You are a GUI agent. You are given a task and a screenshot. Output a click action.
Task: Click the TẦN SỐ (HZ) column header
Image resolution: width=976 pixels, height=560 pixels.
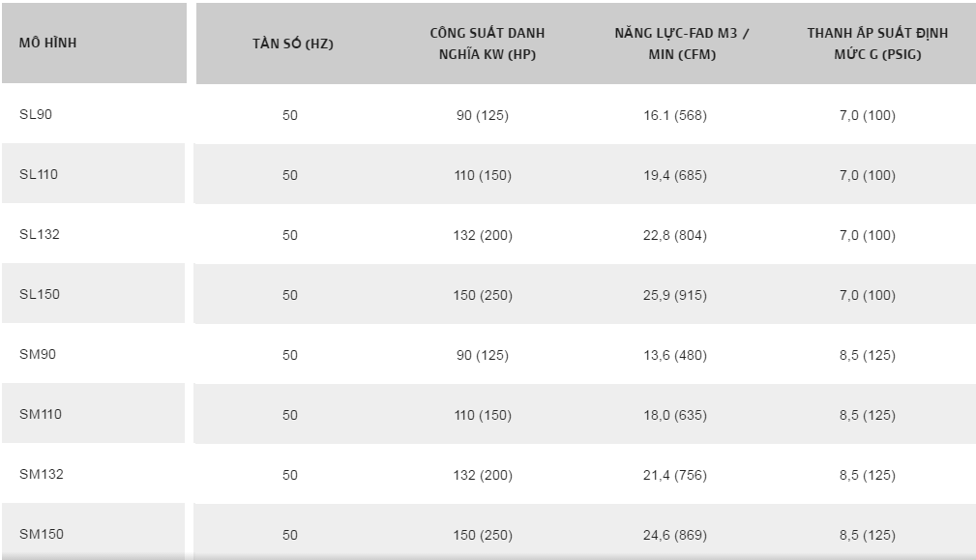point(290,44)
